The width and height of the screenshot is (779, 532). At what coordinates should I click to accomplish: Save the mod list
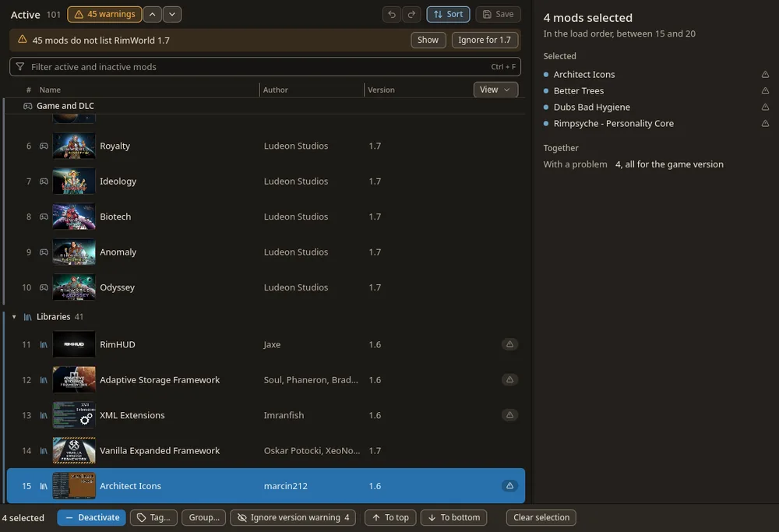coord(498,14)
